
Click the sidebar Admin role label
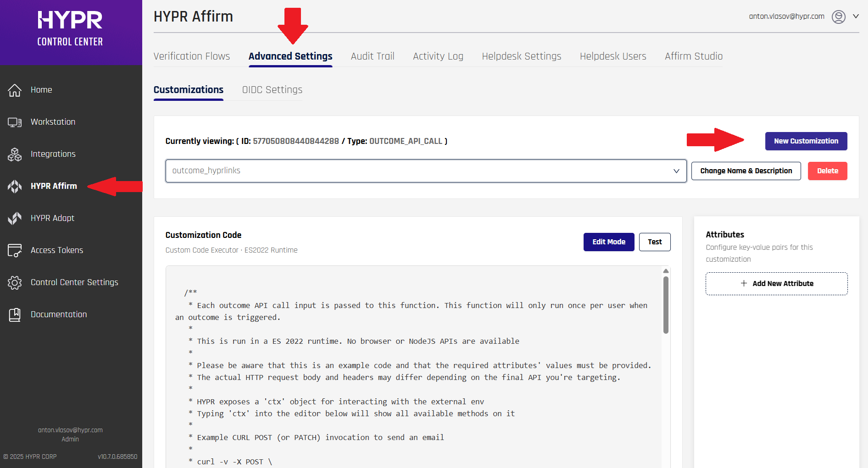pyautogui.click(x=70, y=439)
